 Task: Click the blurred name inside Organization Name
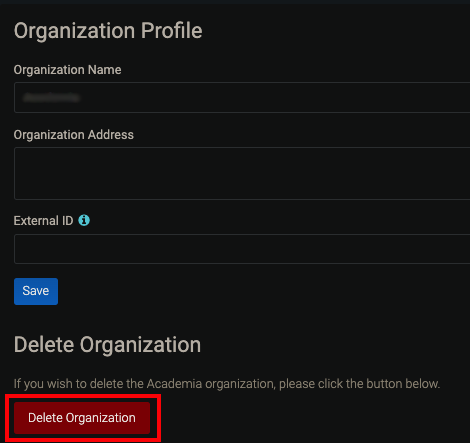tap(52, 97)
